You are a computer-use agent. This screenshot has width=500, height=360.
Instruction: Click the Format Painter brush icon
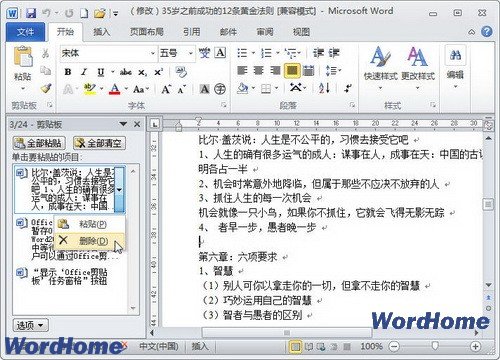tap(46, 88)
